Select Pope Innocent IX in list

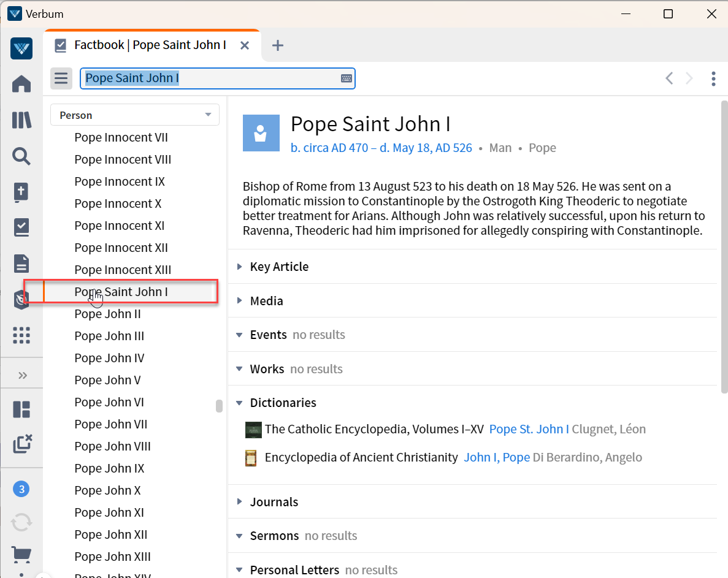pyautogui.click(x=120, y=181)
